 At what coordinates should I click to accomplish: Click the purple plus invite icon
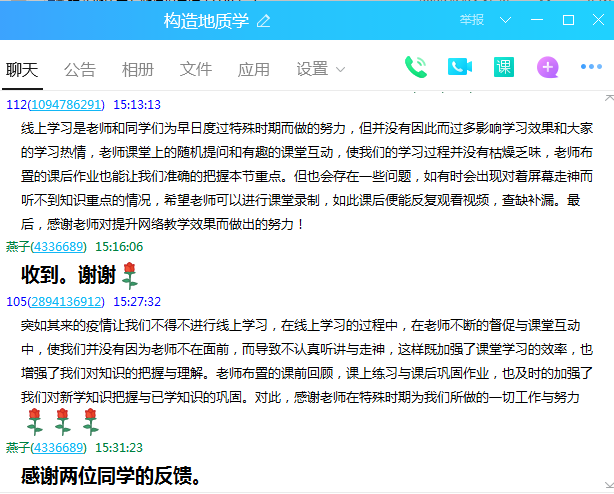pos(547,67)
